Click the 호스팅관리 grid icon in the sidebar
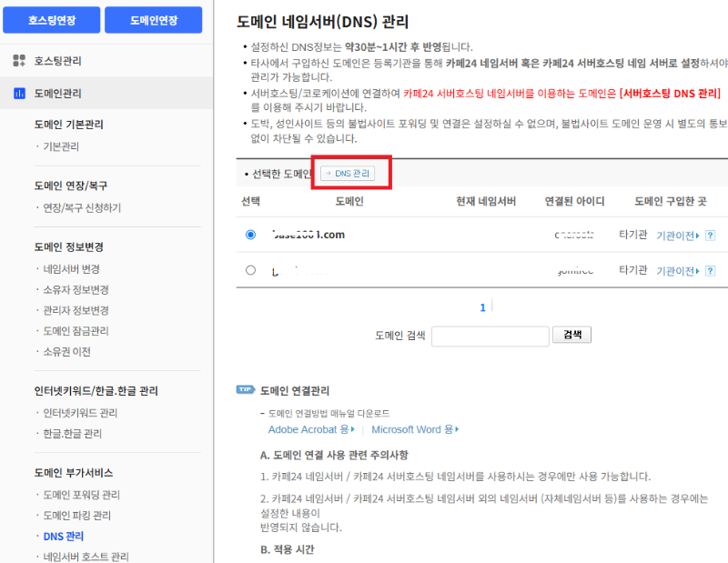Image resolution: width=728 pixels, height=563 pixels. (20, 60)
